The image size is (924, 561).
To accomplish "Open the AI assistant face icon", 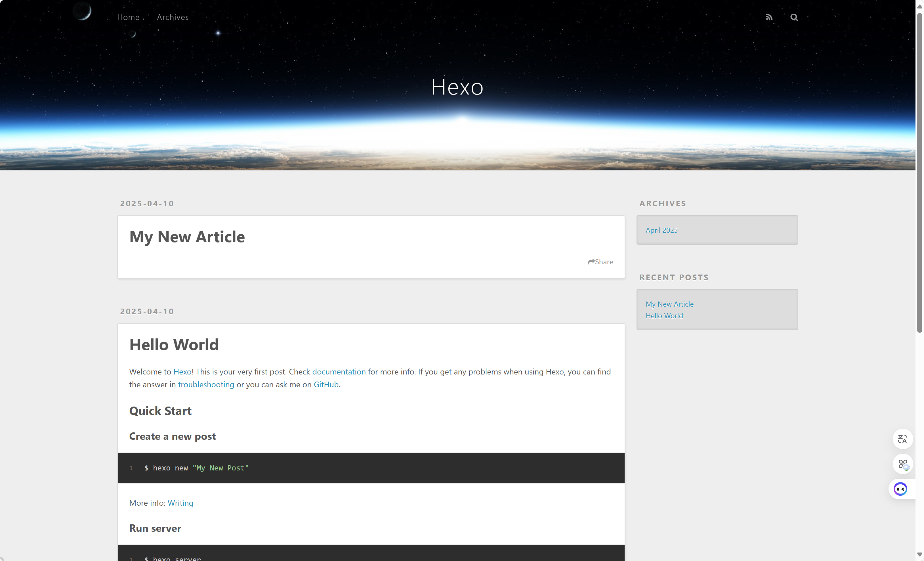I will point(900,489).
